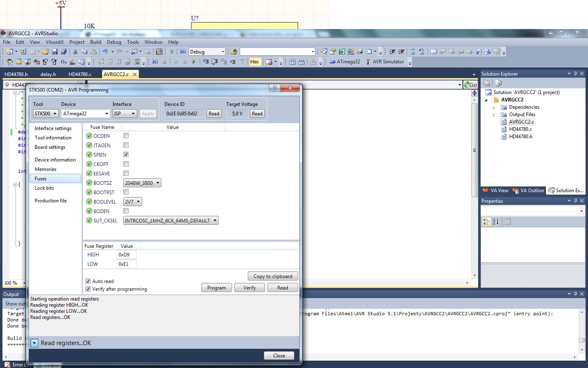Click the Alphabetical sort icon in Properties panel

[496, 222]
